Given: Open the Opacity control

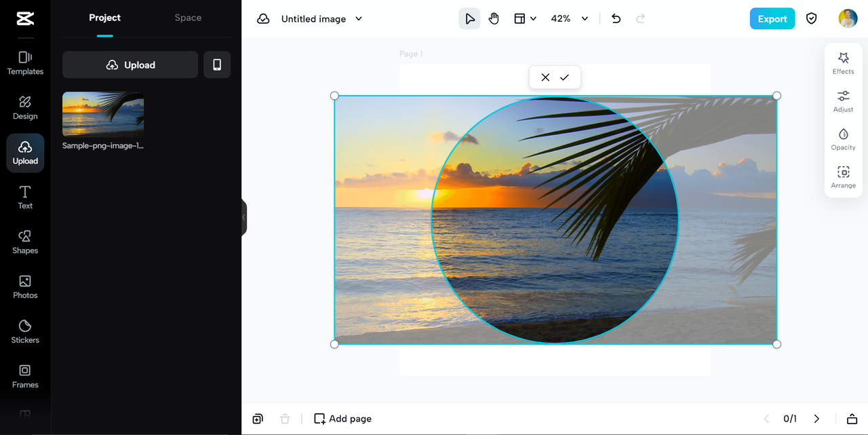Looking at the screenshot, I should (x=843, y=139).
